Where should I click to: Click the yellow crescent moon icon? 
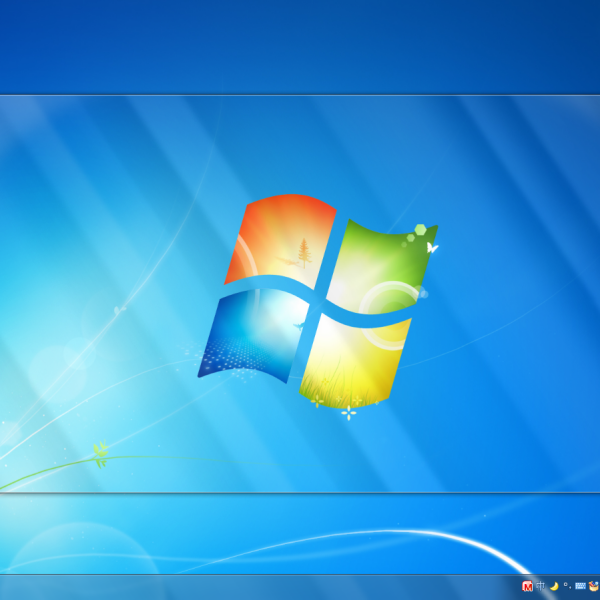pos(554,586)
